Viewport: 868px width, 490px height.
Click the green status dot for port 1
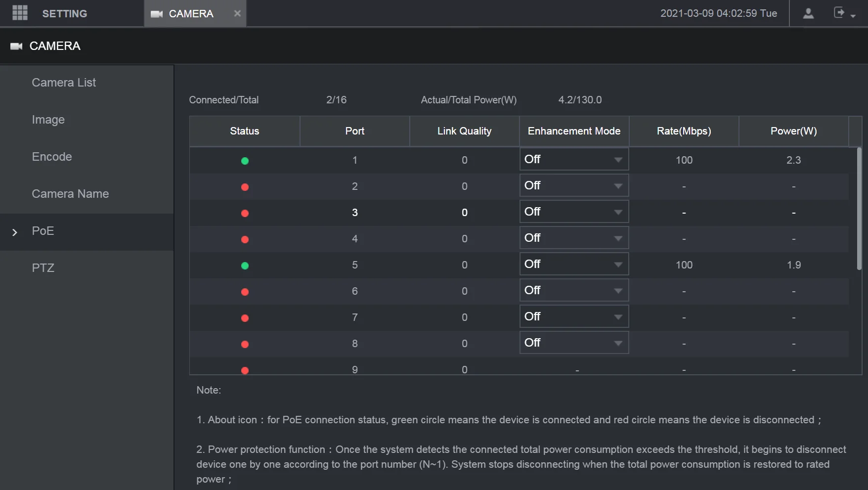pyautogui.click(x=245, y=161)
